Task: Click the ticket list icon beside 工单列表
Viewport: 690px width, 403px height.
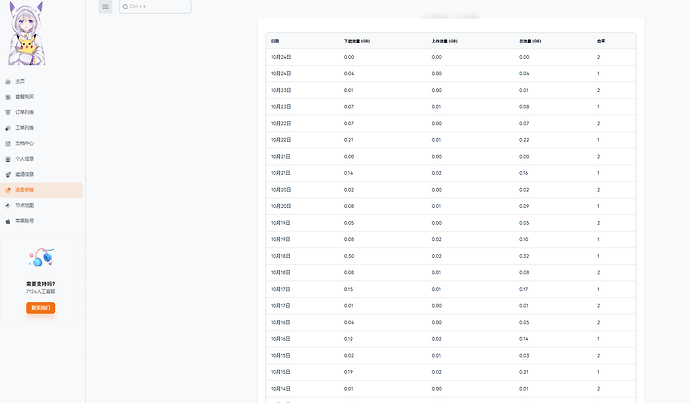Action: pos(8,128)
